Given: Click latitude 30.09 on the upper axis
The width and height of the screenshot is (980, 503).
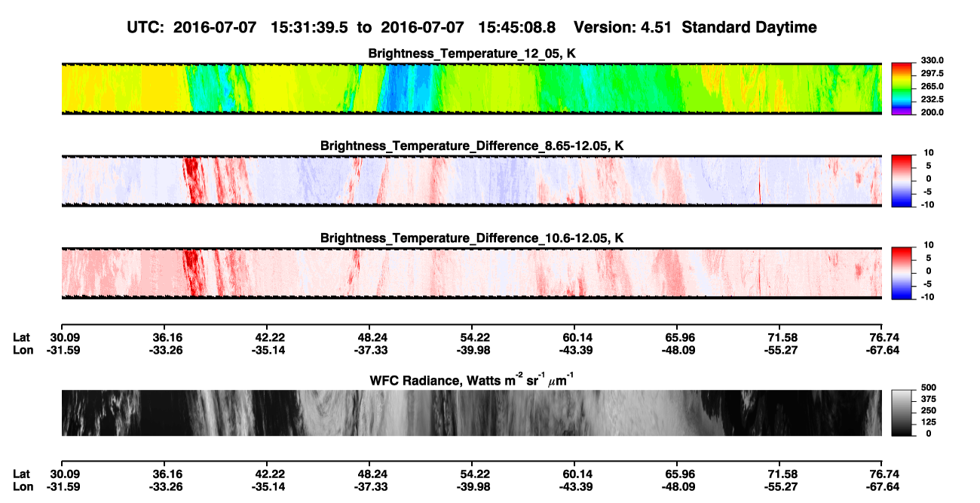Looking at the screenshot, I should coord(65,337).
